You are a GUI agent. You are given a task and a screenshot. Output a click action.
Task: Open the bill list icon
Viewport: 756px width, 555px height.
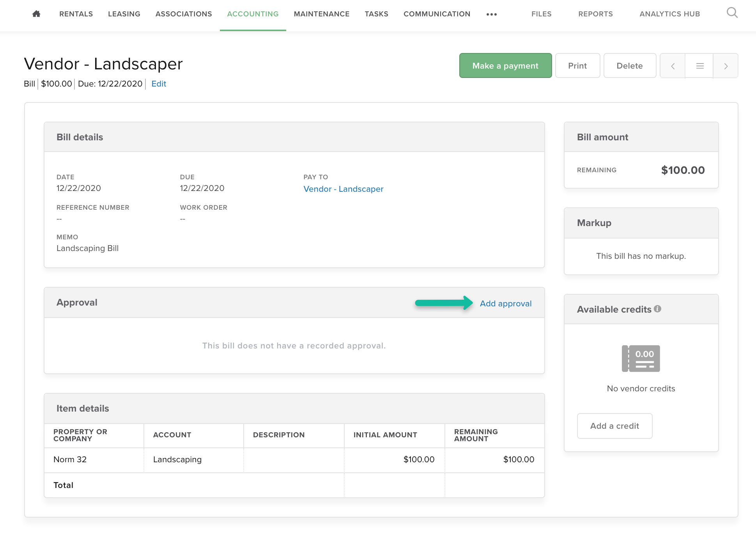[699, 66]
